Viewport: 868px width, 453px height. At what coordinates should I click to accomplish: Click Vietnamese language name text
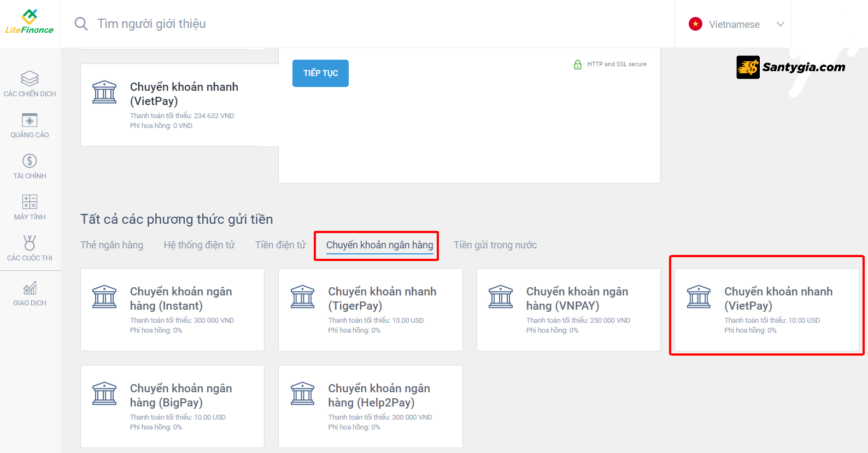pyautogui.click(x=734, y=25)
